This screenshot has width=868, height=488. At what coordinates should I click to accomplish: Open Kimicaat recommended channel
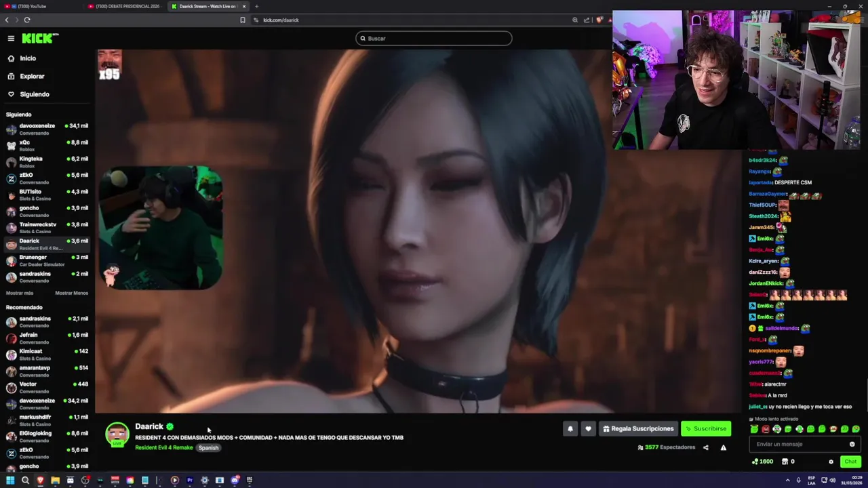pos(47,354)
